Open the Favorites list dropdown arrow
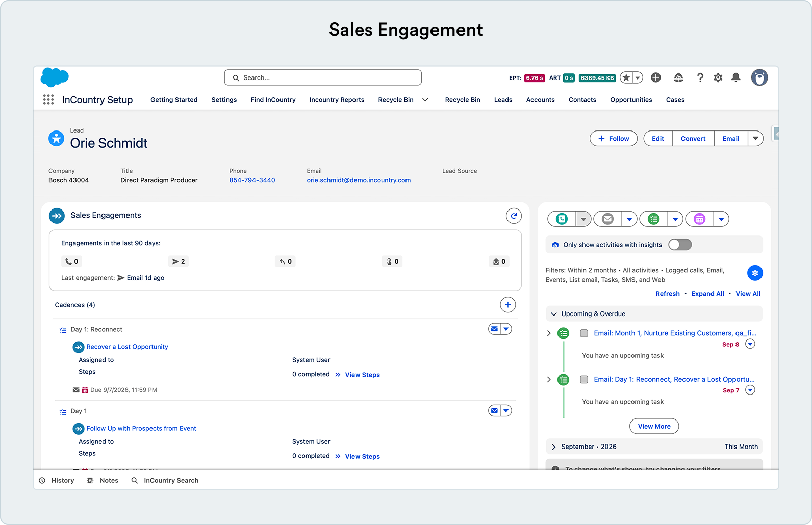The image size is (812, 525). pyautogui.click(x=638, y=77)
